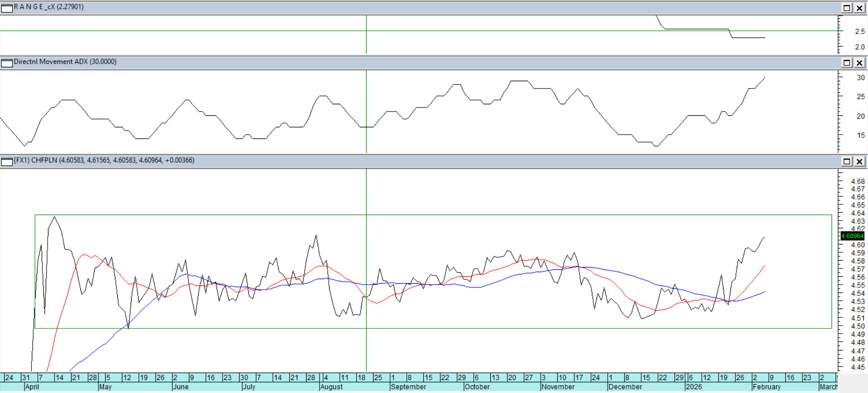This screenshot has width=868, height=393.
Task: Click the February label on the date axis
Action: point(766,387)
